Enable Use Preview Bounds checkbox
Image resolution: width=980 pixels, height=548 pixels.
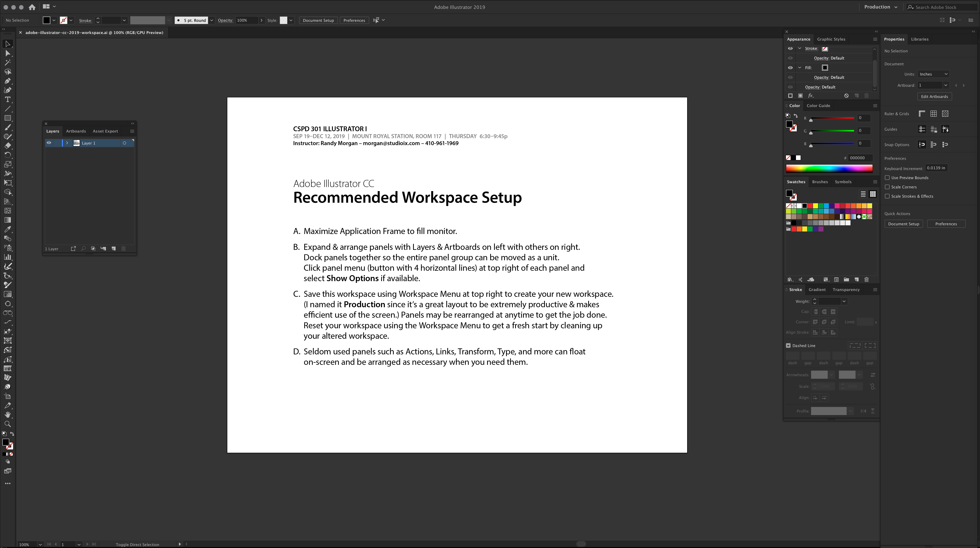tap(887, 178)
